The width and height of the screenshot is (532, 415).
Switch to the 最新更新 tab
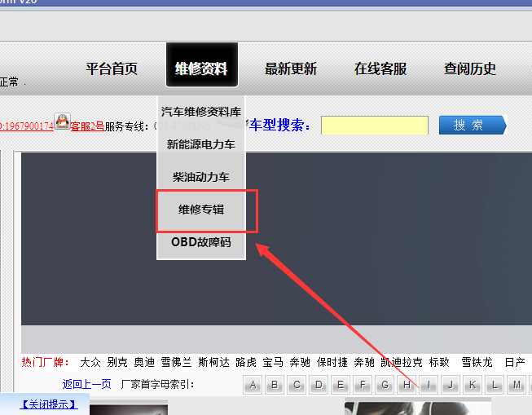click(291, 69)
